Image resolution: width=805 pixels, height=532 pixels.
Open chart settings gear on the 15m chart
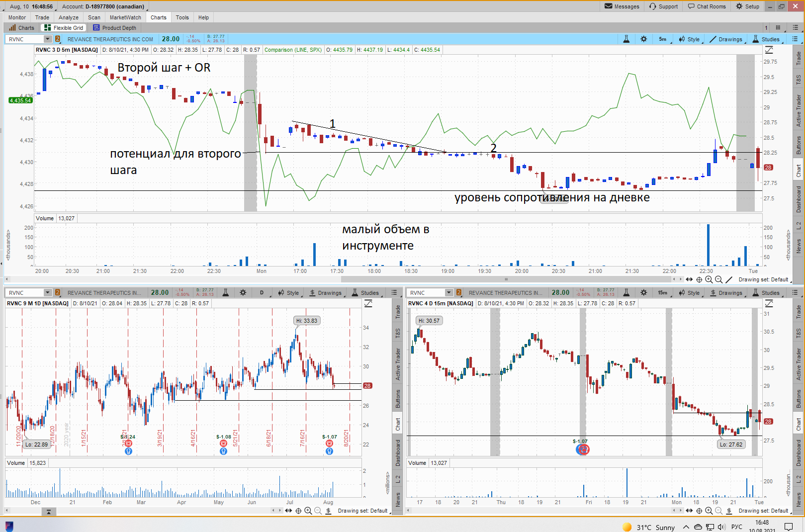point(644,293)
